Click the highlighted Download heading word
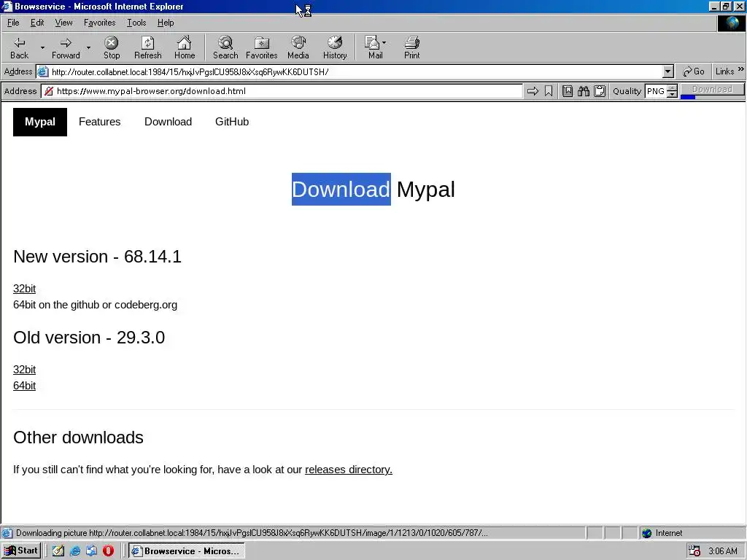The height and width of the screenshot is (560, 747). coord(341,189)
